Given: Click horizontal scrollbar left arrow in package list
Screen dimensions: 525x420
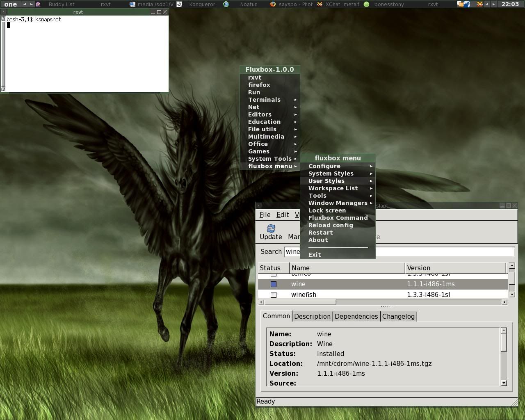Looking at the screenshot, I should tap(260, 302).
